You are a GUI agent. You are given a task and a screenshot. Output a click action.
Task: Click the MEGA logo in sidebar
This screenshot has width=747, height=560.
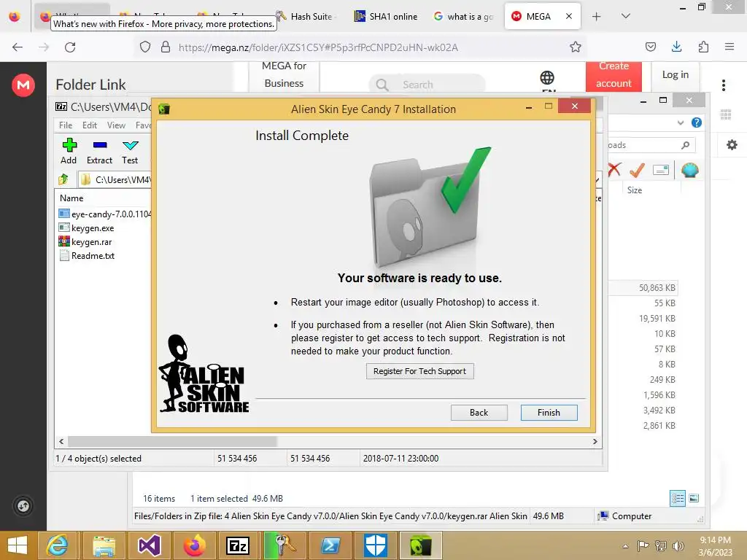coord(23,85)
